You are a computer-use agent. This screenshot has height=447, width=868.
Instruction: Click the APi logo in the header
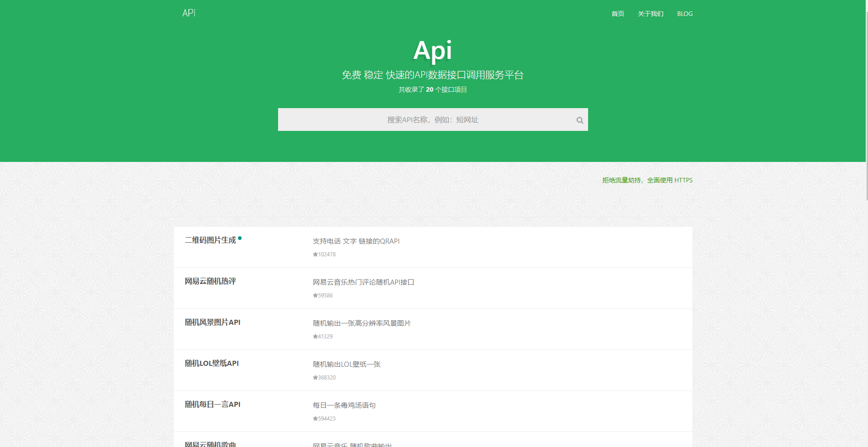(x=188, y=13)
